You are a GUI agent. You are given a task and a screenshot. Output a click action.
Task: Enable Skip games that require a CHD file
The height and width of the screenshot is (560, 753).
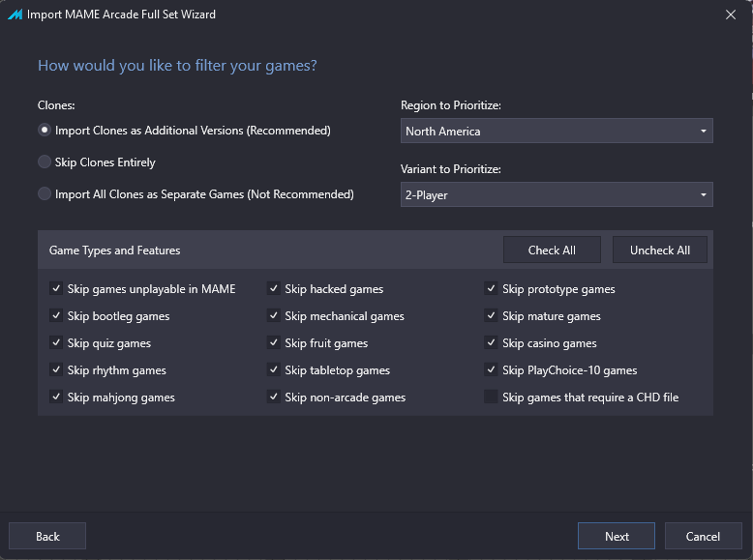pos(491,397)
